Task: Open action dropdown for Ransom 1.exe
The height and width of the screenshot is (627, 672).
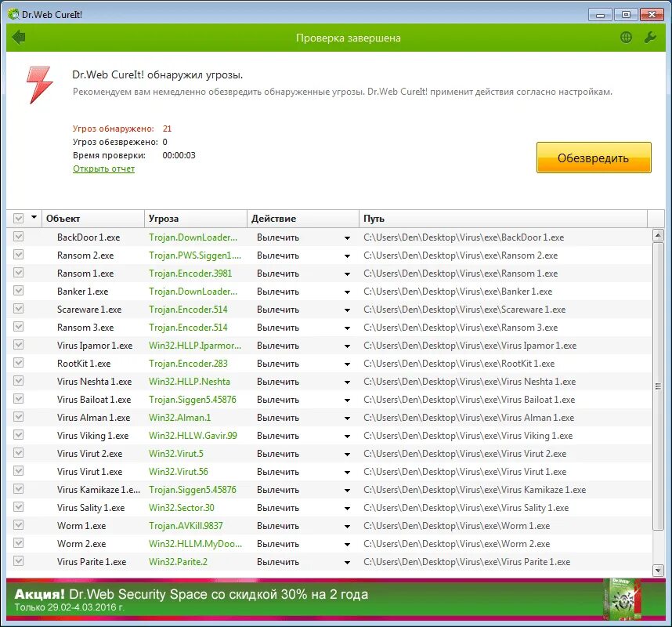Action: (x=347, y=274)
